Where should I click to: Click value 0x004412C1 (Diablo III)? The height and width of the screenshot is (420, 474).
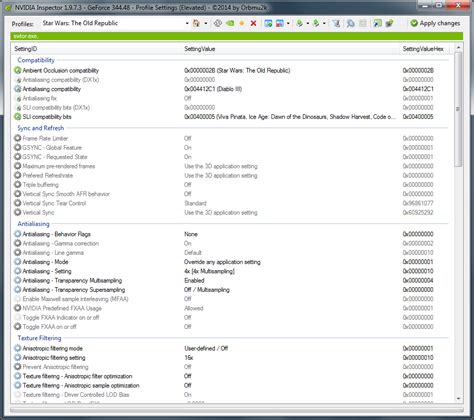coord(213,89)
